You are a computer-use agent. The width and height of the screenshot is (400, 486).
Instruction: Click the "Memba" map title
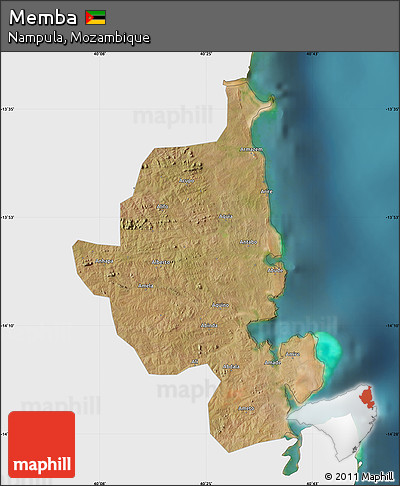click(x=43, y=17)
